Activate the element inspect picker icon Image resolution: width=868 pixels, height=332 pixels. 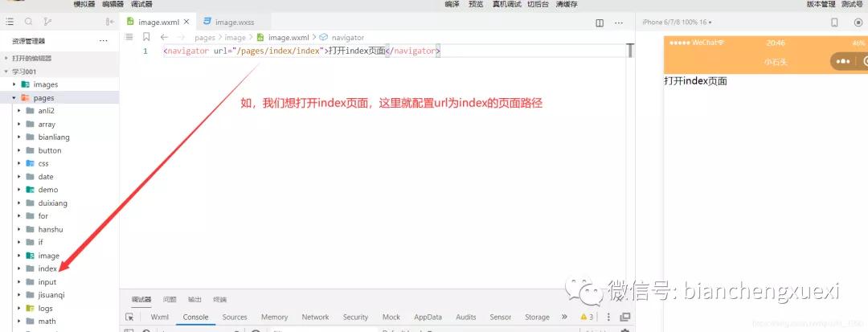click(x=129, y=317)
